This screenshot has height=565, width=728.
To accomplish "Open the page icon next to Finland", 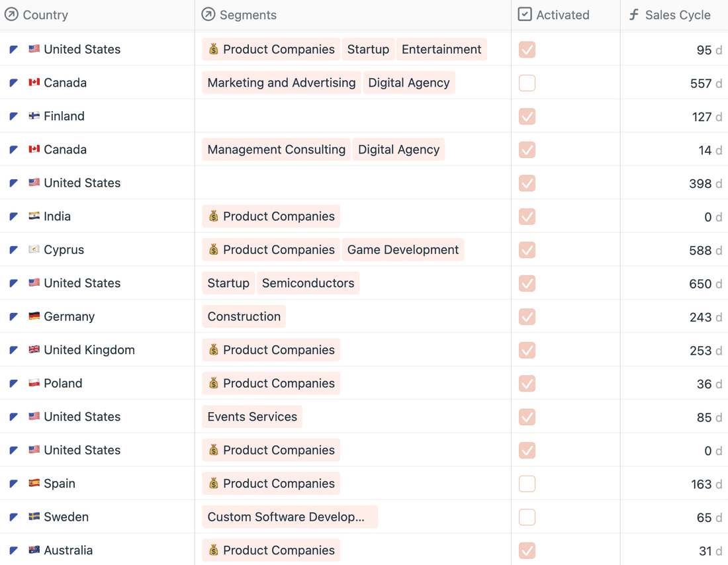I will (x=13, y=116).
